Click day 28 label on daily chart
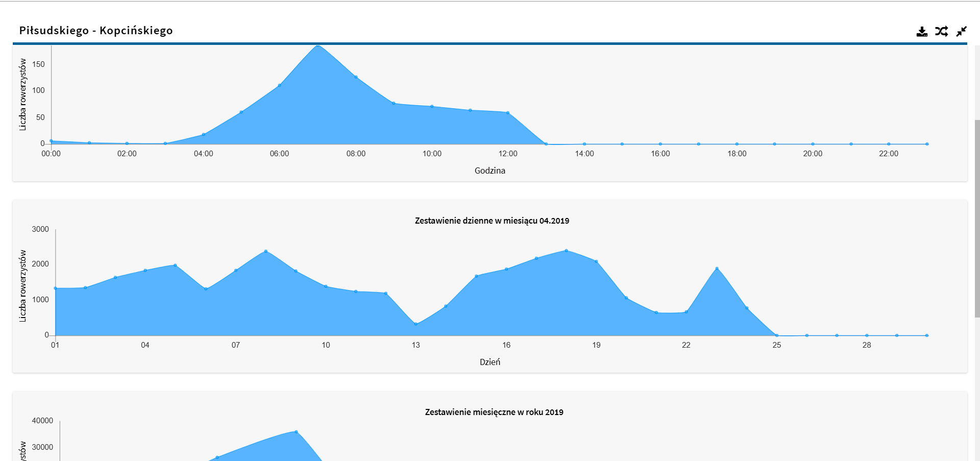The image size is (980, 461). 867,345
